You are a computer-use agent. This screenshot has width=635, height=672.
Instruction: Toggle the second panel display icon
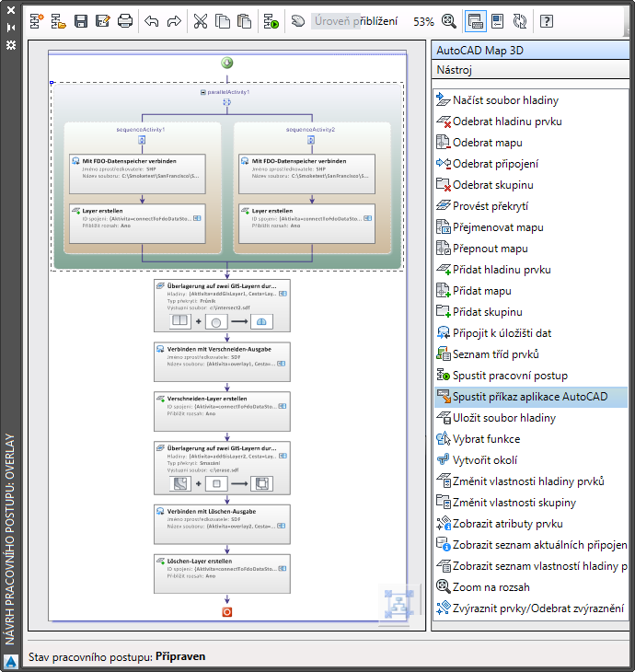(x=498, y=21)
